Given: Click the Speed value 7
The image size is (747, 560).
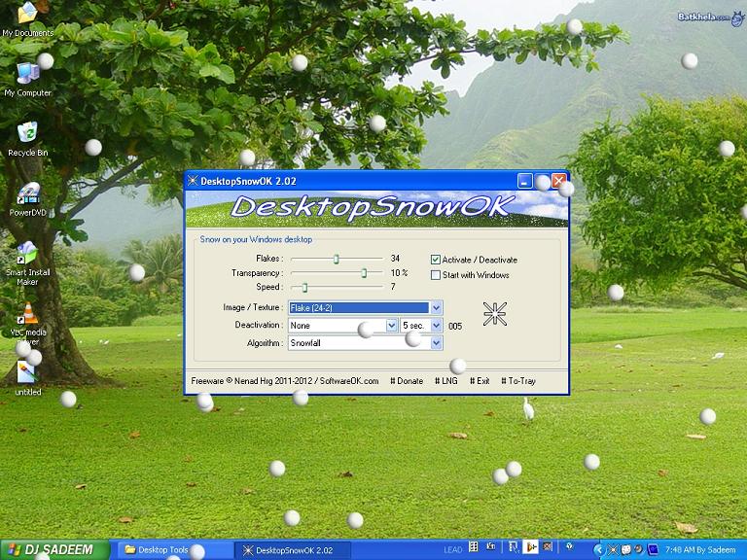Looking at the screenshot, I should click(393, 287).
